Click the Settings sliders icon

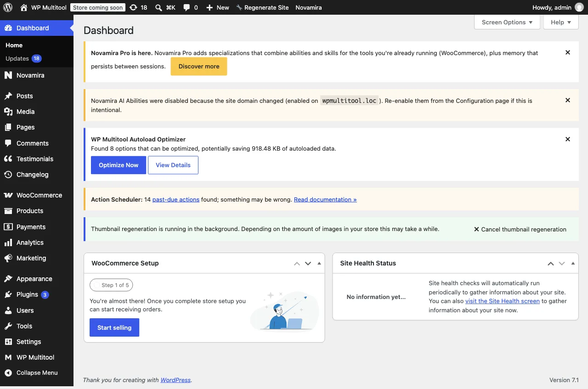[x=8, y=342]
